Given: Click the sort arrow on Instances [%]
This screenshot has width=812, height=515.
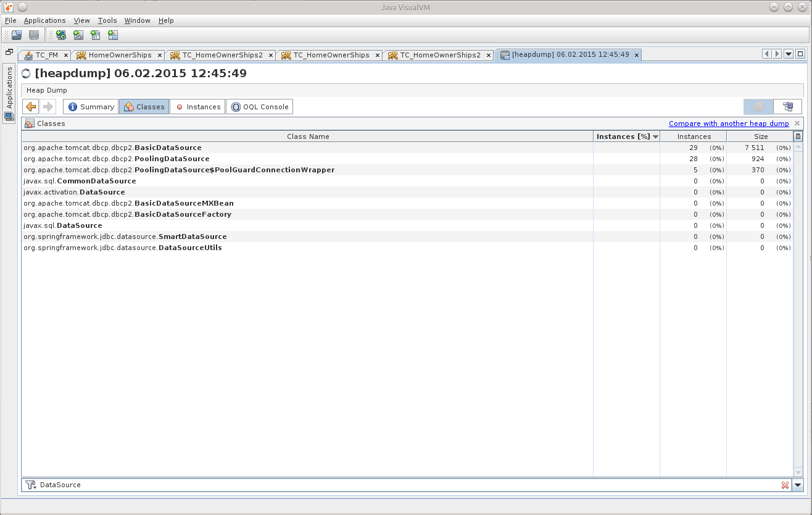Looking at the screenshot, I should (x=655, y=136).
